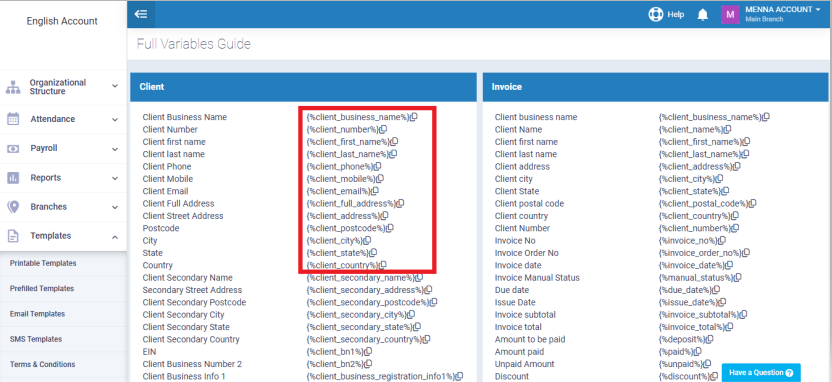Copy Client section {%client_first_name%} variable icon
832x382 pixels.
[x=394, y=142]
